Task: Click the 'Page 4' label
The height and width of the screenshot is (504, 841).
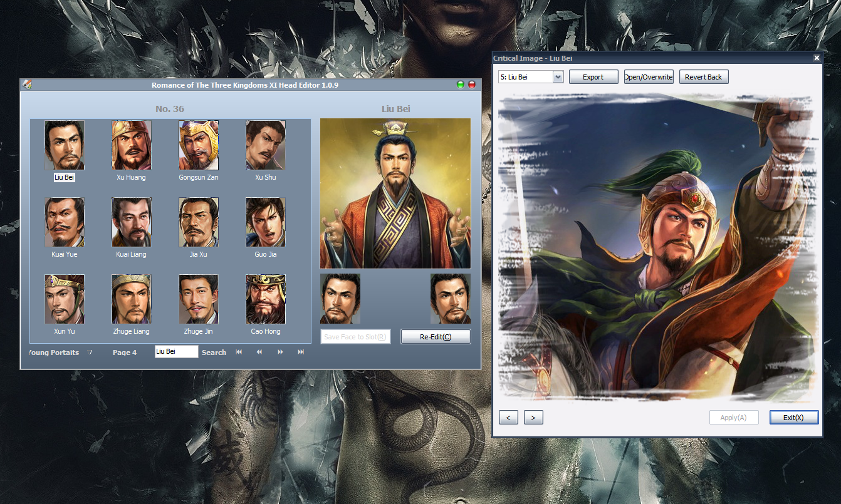Action: [125, 352]
